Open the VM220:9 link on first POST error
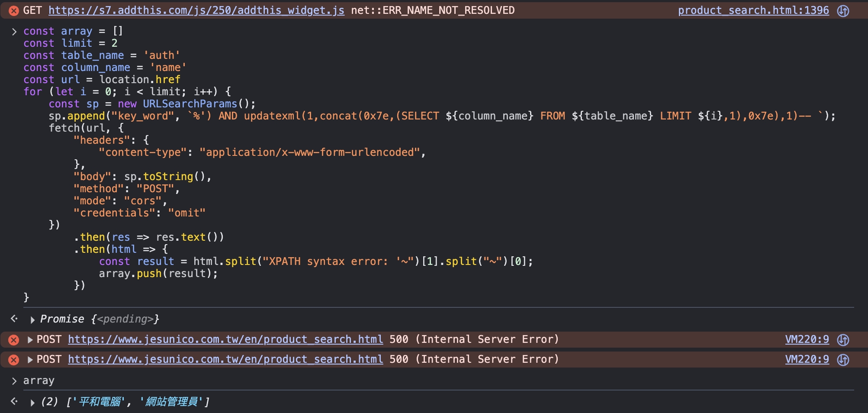This screenshot has height=413, width=868. (x=807, y=339)
